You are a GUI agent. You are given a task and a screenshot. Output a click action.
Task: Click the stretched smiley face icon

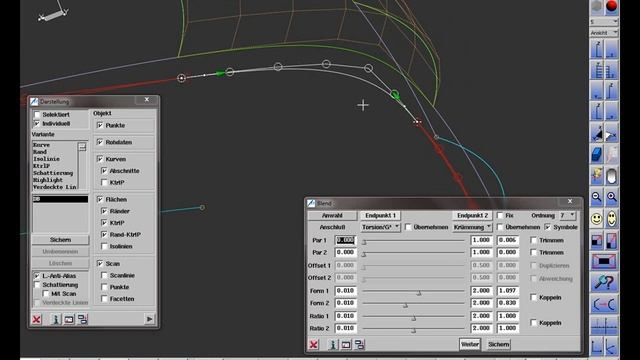click(x=611, y=219)
